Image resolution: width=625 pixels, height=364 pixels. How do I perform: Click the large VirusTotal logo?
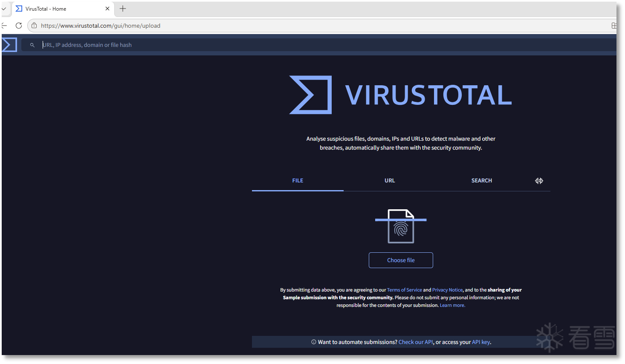pyautogui.click(x=400, y=95)
